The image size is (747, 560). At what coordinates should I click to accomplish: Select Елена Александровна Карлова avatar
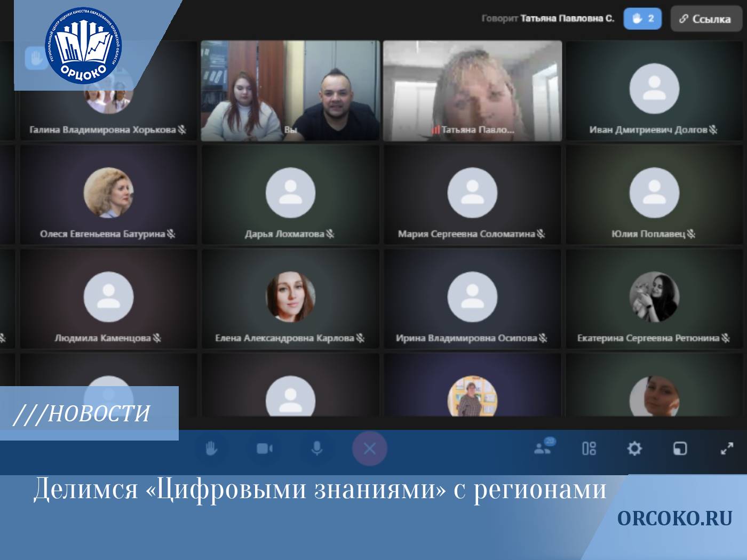pyautogui.click(x=290, y=297)
